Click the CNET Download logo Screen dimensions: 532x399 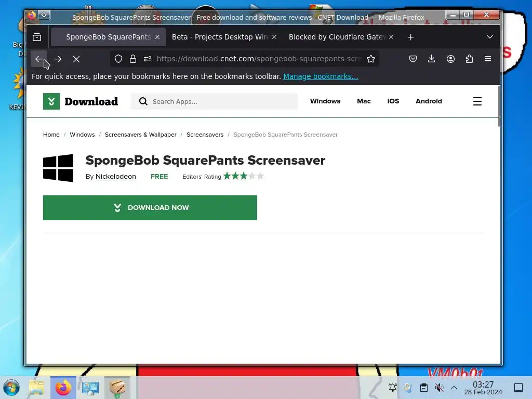81,101
